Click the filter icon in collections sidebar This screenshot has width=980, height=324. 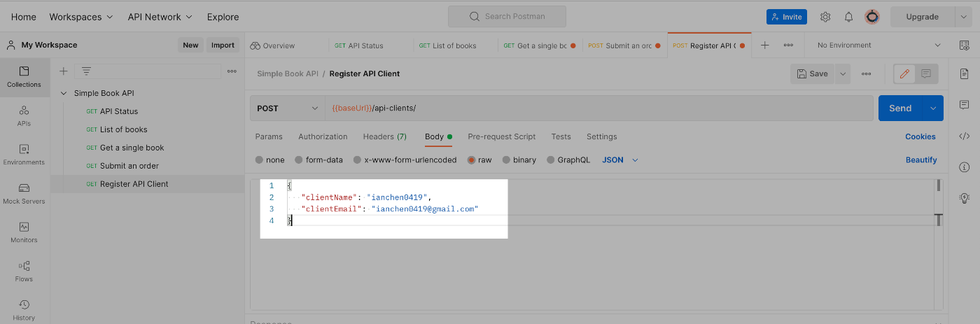86,71
